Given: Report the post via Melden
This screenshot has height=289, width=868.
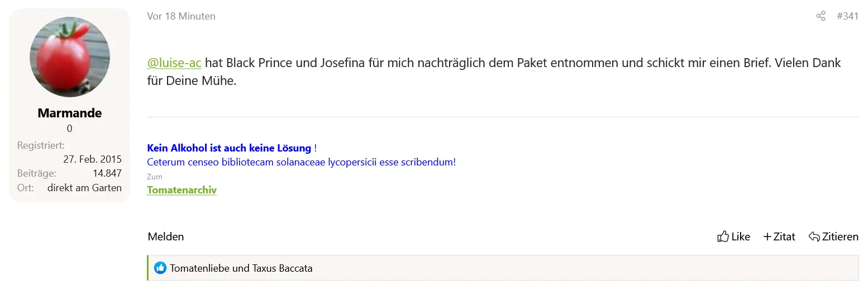Looking at the screenshot, I should [166, 236].
